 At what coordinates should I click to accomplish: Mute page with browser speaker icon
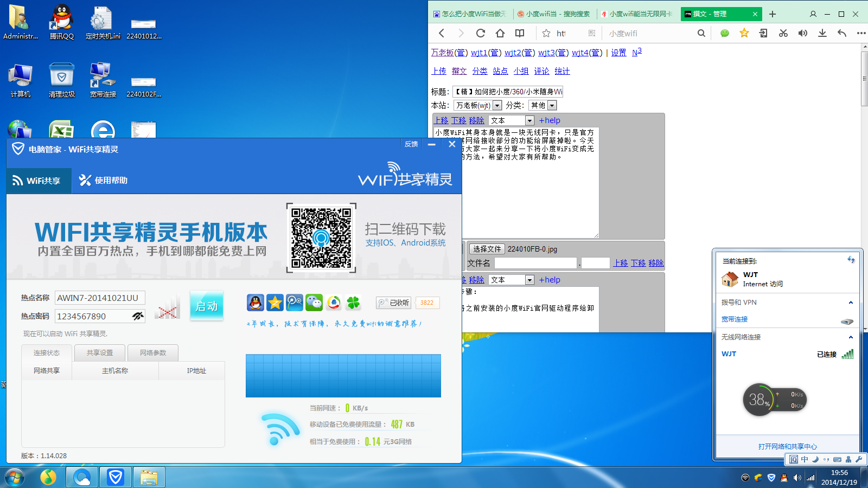click(803, 33)
